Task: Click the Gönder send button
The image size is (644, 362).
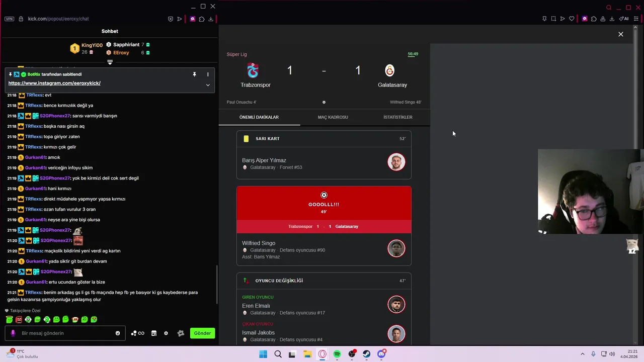Action: coord(202,333)
